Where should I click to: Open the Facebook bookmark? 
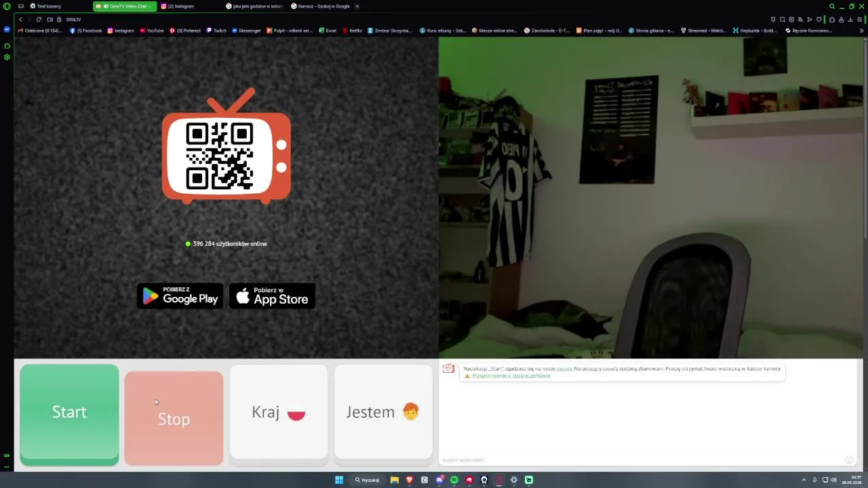[x=86, y=30]
